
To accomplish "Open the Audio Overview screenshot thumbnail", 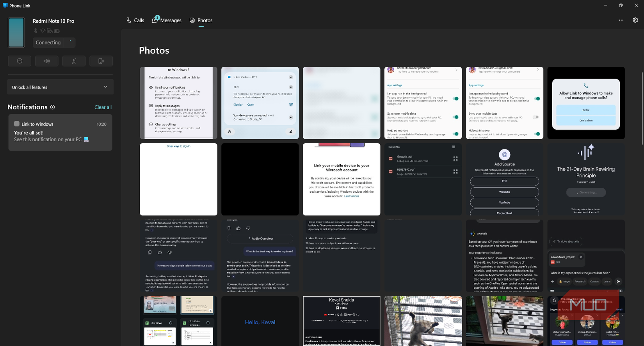I will pyautogui.click(x=260, y=256).
